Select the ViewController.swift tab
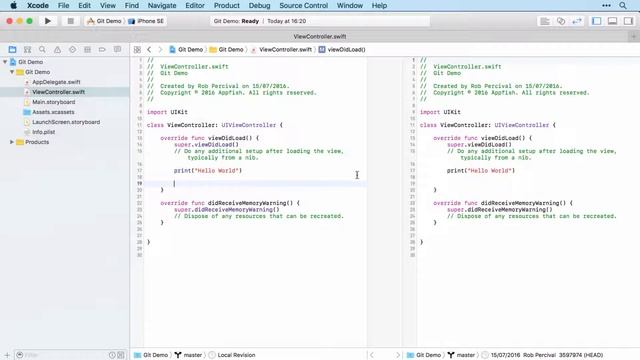This screenshot has width=640, height=360. (x=320, y=36)
